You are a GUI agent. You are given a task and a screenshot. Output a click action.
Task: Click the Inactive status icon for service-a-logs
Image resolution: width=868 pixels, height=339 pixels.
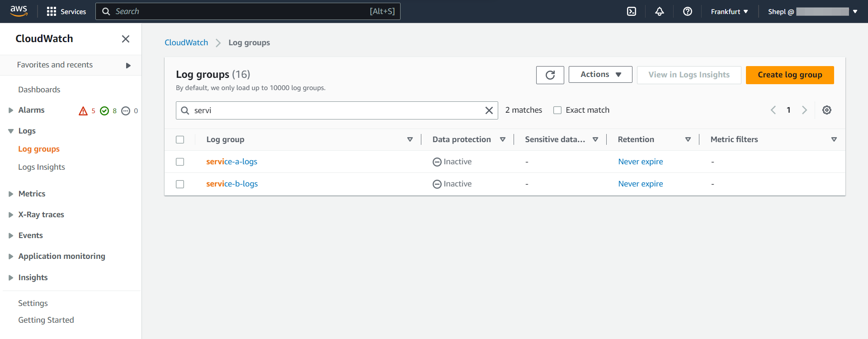click(x=437, y=162)
